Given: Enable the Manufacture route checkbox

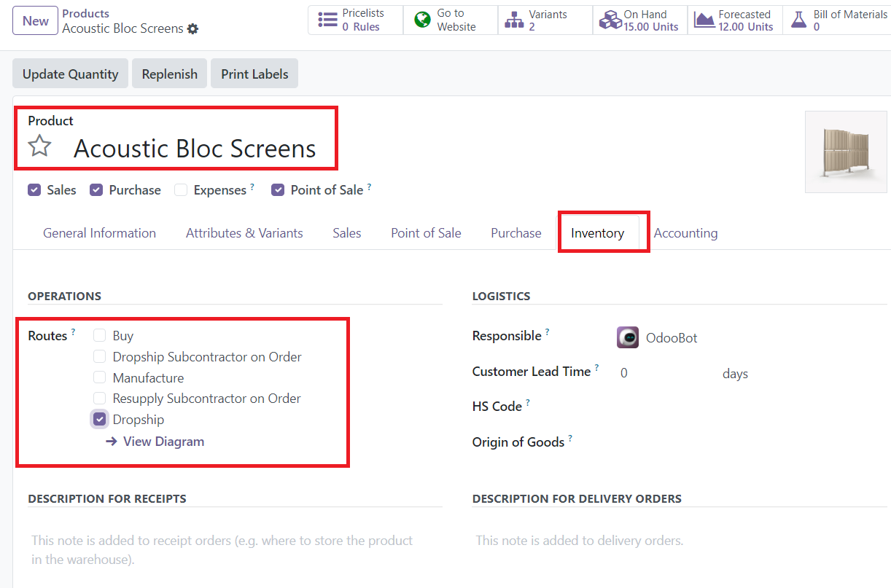Looking at the screenshot, I should (x=100, y=378).
